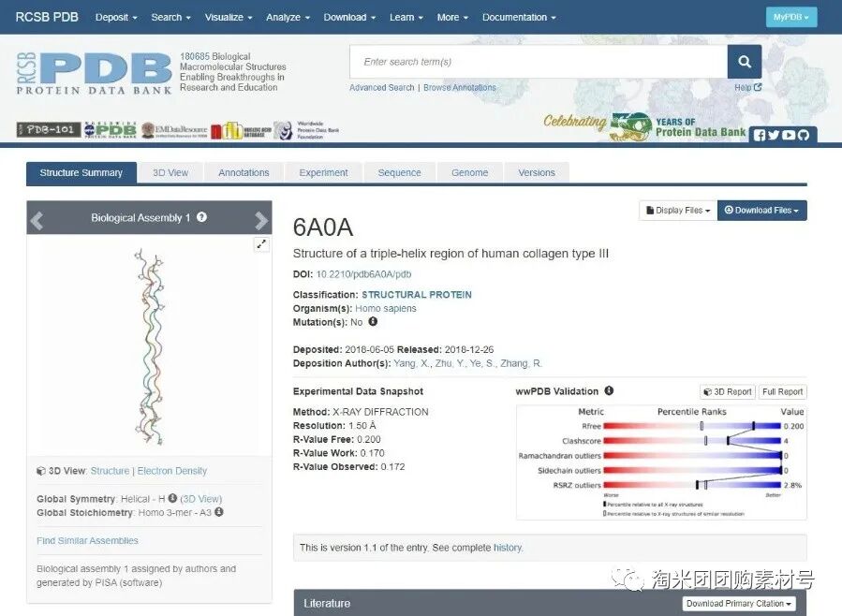Expand the structure image to fullscreen
This screenshot has height=616, width=842.
tap(261, 244)
